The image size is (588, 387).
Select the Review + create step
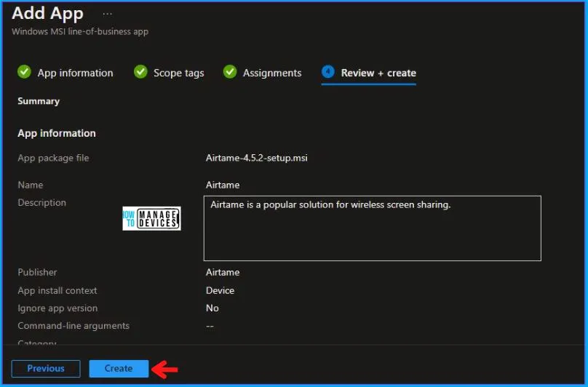pos(378,73)
